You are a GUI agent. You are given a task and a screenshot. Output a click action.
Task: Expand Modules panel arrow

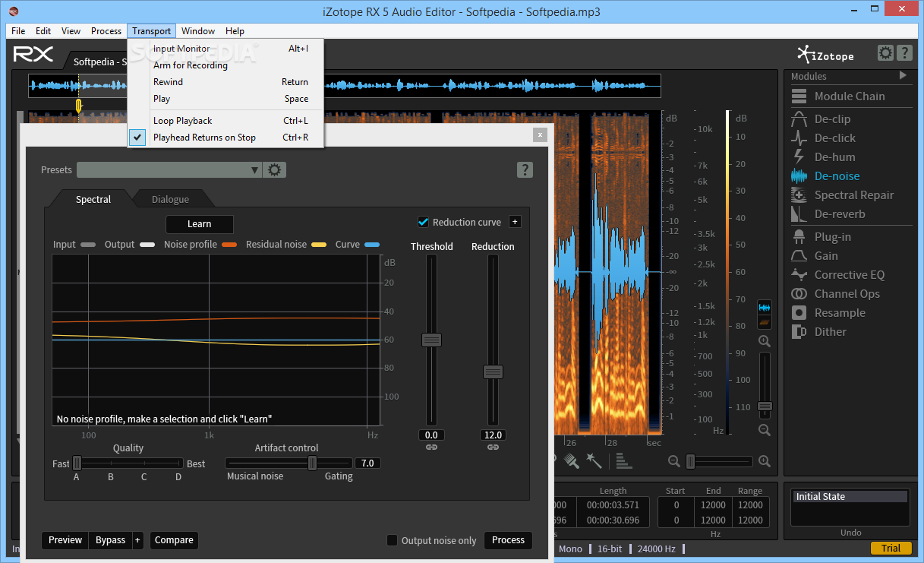click(903, 75)
